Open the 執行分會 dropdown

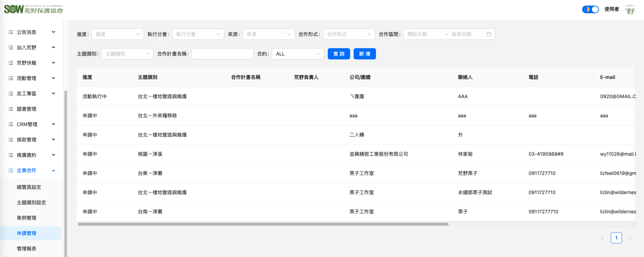click(x=198, y=34)
